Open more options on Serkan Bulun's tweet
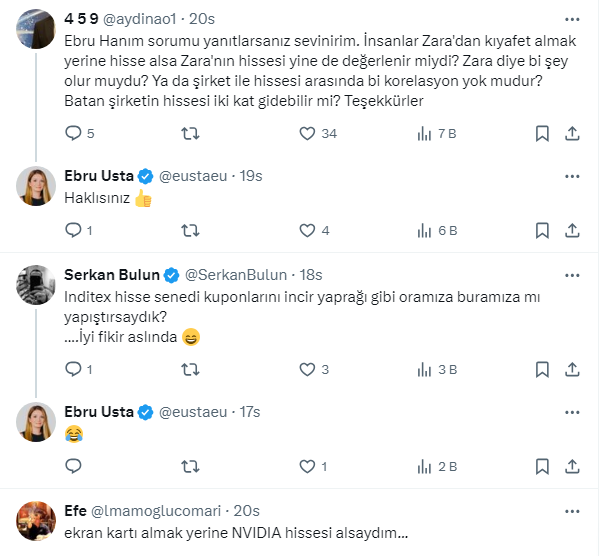The width and height of the screenshot is (600, 556). pyautogui.click(x=572, y=275)
